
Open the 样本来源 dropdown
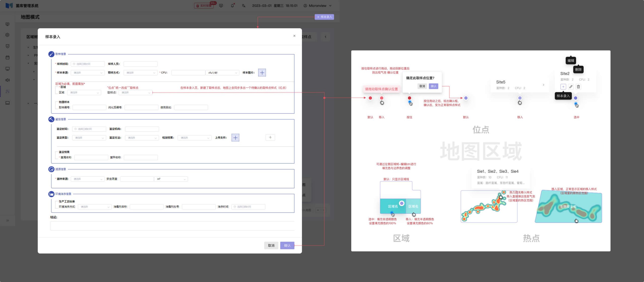tap(88, 73)
